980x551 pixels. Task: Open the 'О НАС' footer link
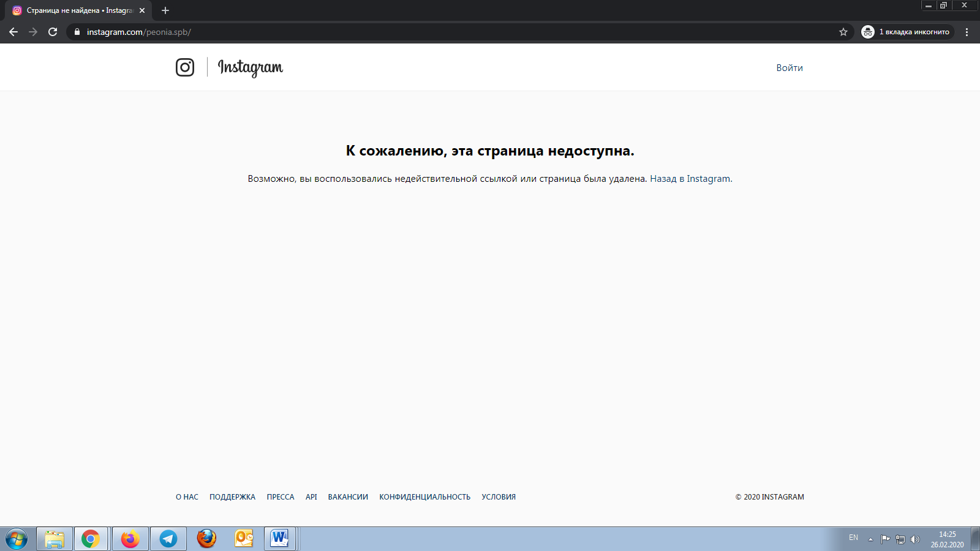coord(187,497)
